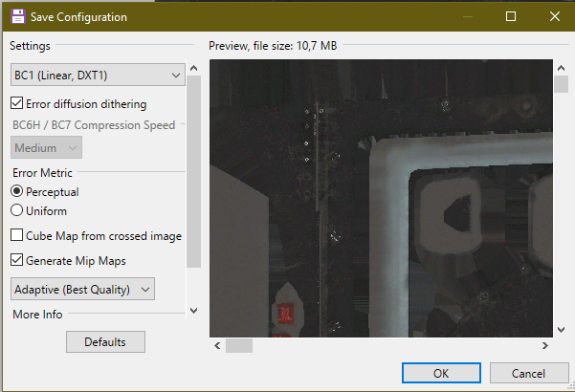The width and height of the screenshot is (575, 392).
Task: Open the Adaptive (Best Quality) dropdown
Action: coord(82,289)
